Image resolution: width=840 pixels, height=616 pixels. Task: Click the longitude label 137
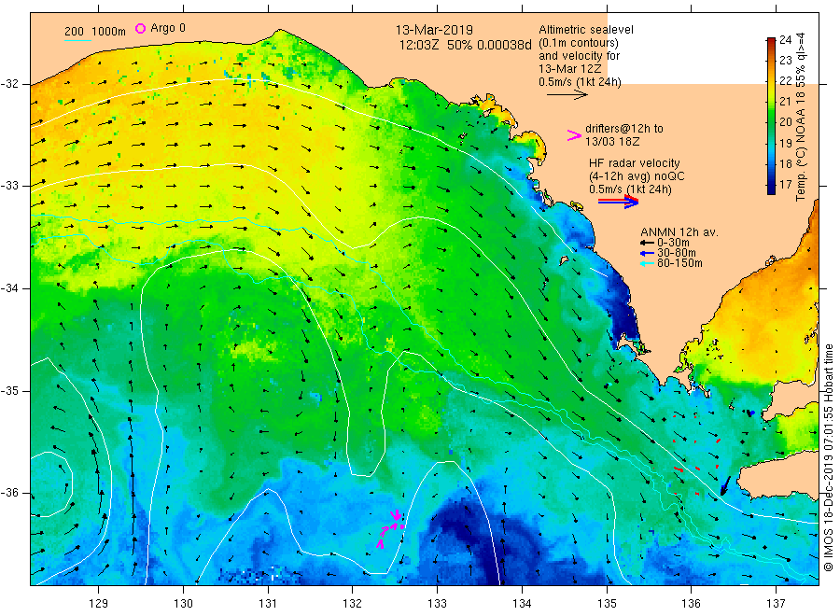coord(776,604)
